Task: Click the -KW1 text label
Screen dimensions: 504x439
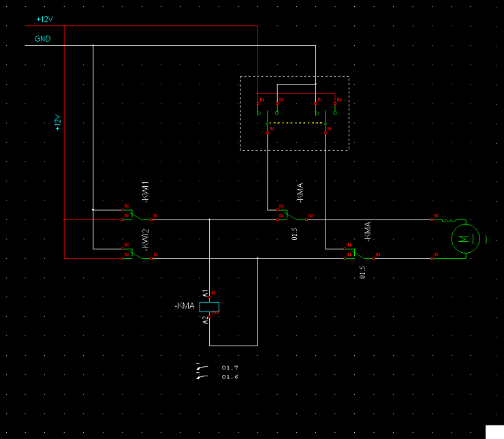Action: point(145,192)
